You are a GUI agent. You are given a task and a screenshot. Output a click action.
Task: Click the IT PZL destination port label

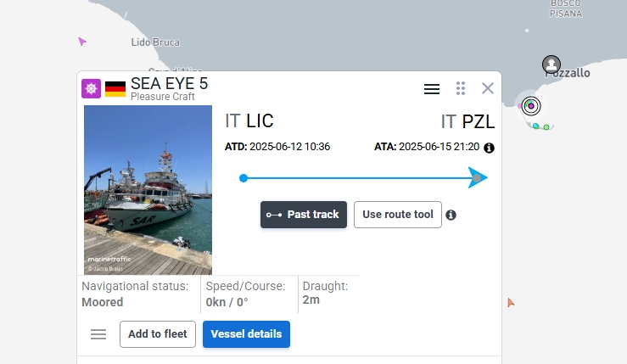(467, 121)
